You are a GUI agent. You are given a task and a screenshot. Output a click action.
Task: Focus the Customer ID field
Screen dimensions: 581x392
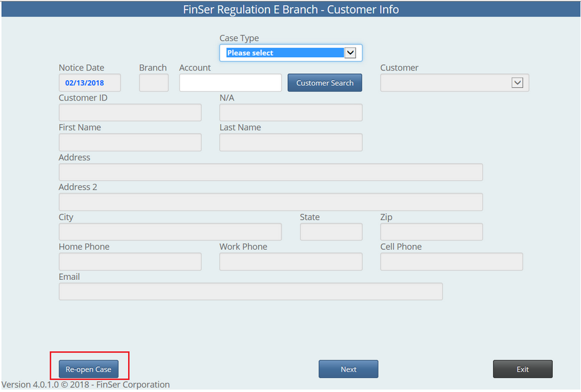click(130, 113)
